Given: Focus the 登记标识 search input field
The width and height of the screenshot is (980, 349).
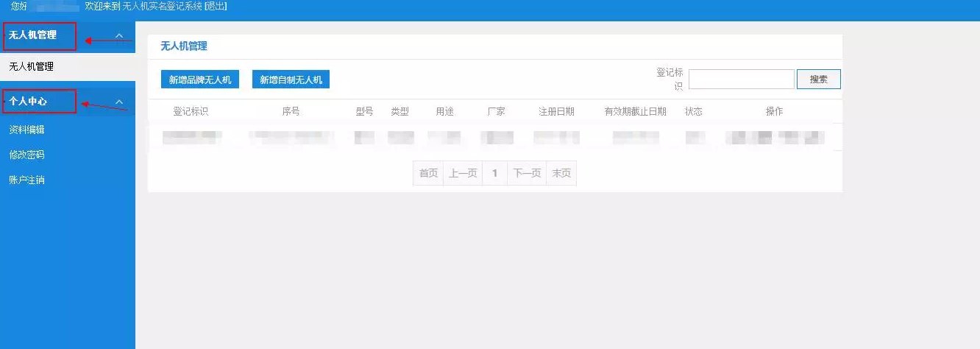Looking at the screenshot, I should point(741,80).
